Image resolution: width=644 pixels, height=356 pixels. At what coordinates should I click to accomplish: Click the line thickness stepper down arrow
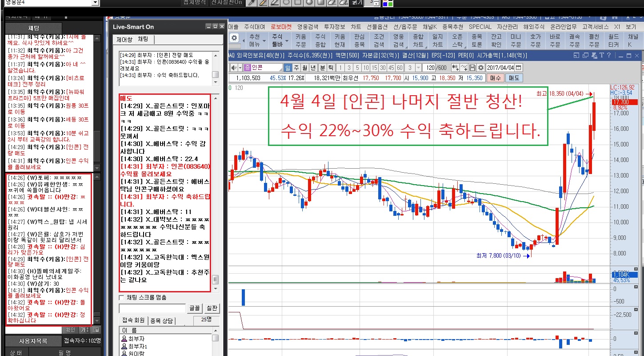(x=376, y=4)
